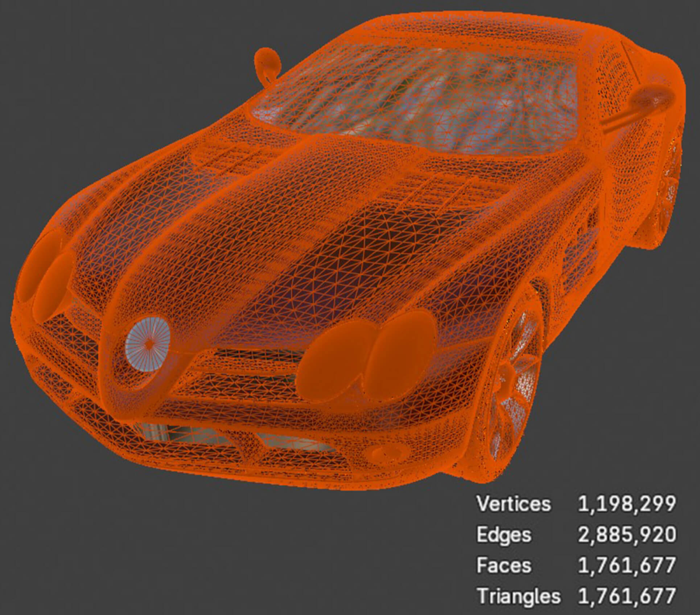Click the Faces value 1,761,677
This screenshot has width=700, height=615.
tap(627, 566)
